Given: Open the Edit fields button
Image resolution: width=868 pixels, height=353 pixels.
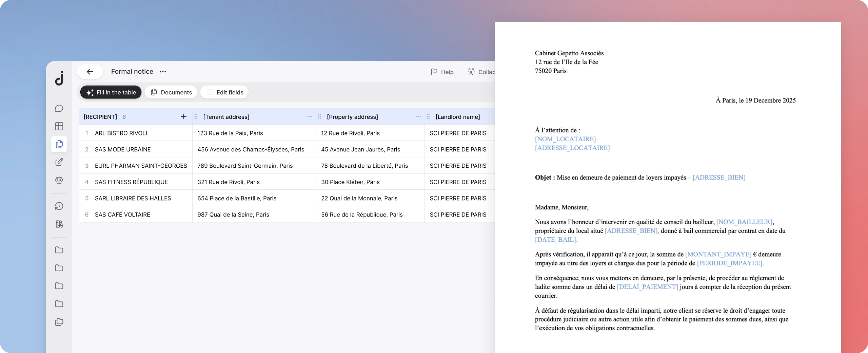Looking at the screenshot, I should pyautogui.click(x=224, y=92).
